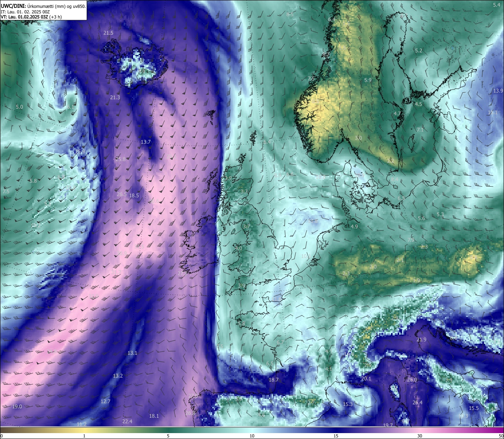
Task: Click the 7.1 value over the Baltic
Action: pos(420,130)
